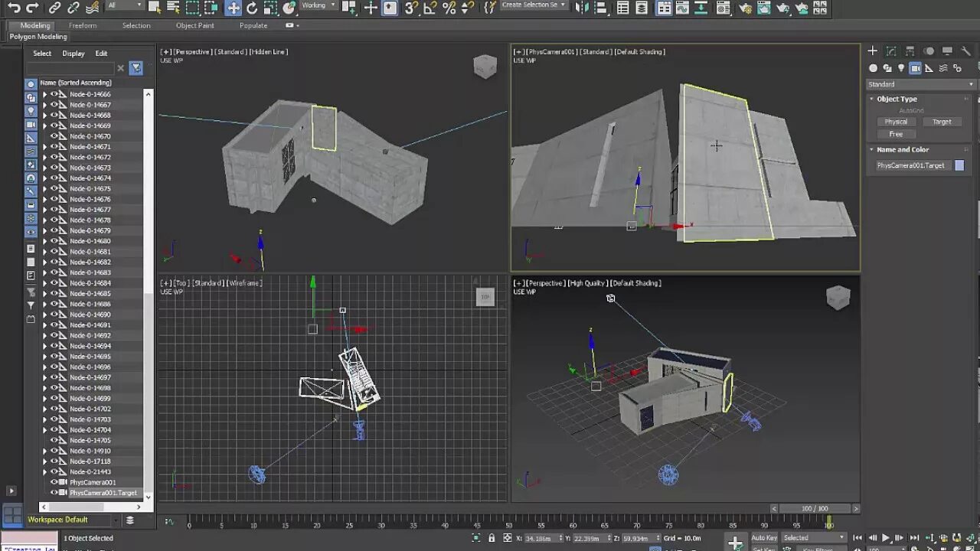
Task: Open the Utilities panel wrench icon
Action: [x=965, y=51]
